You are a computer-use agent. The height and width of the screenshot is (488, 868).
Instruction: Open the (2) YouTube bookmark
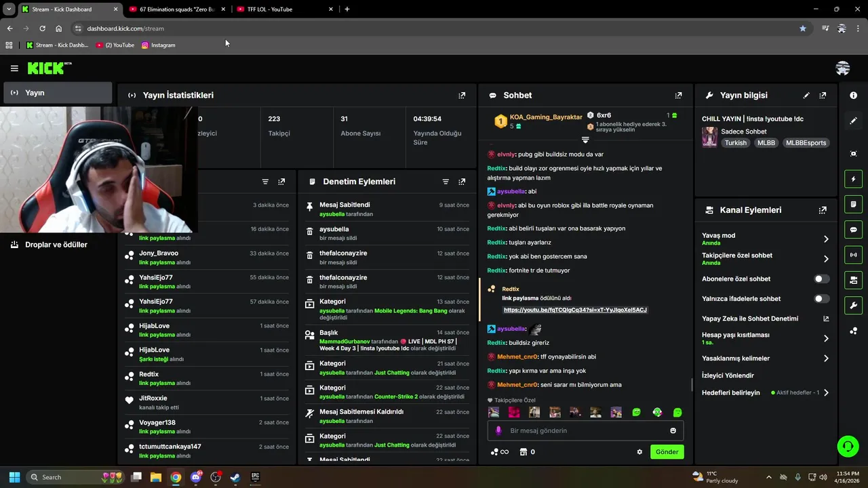pyautogui.click(x=115, y=45)
